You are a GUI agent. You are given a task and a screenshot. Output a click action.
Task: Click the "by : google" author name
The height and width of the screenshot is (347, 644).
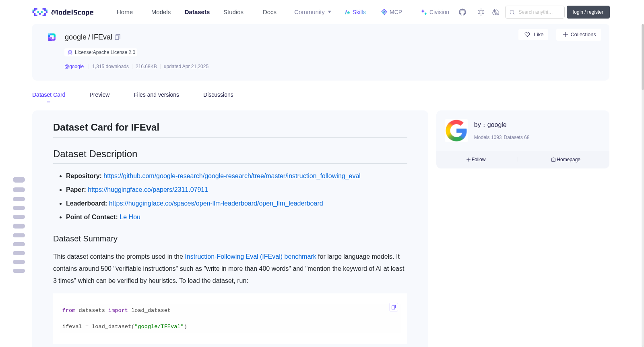[x=490, y=125]
